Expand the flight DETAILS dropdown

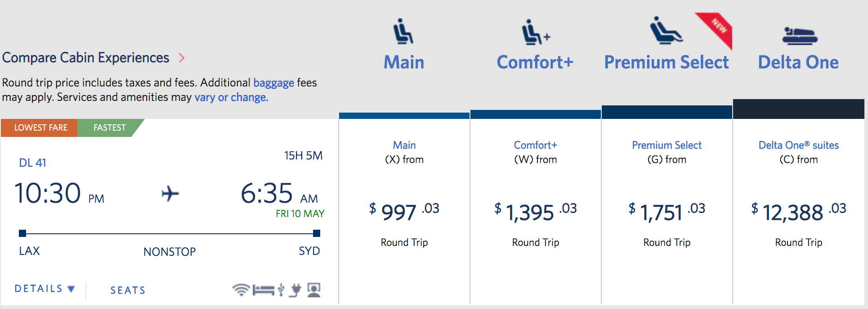click(45, 289)
